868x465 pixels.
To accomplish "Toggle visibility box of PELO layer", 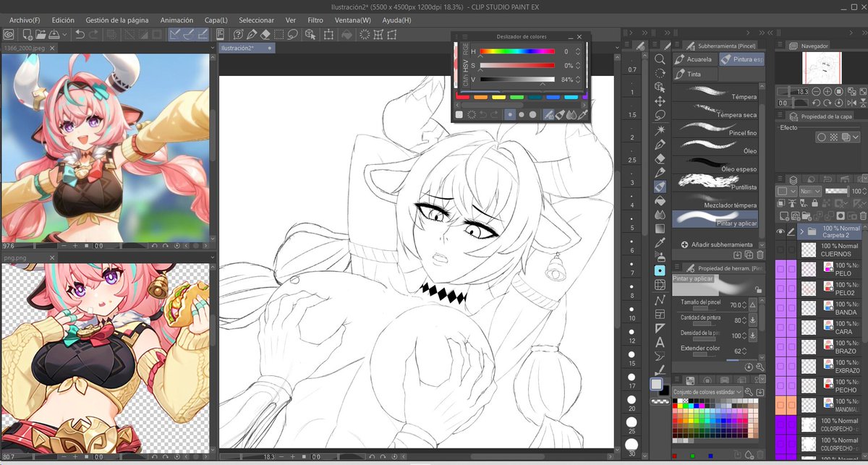I will coord(780,269).
